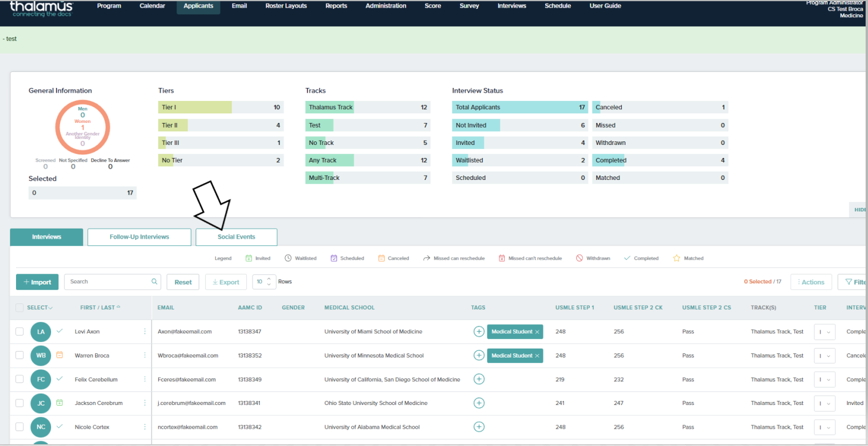Click the WB avatar for Warren Broca
Screen dimensions: 868x446
40,355
